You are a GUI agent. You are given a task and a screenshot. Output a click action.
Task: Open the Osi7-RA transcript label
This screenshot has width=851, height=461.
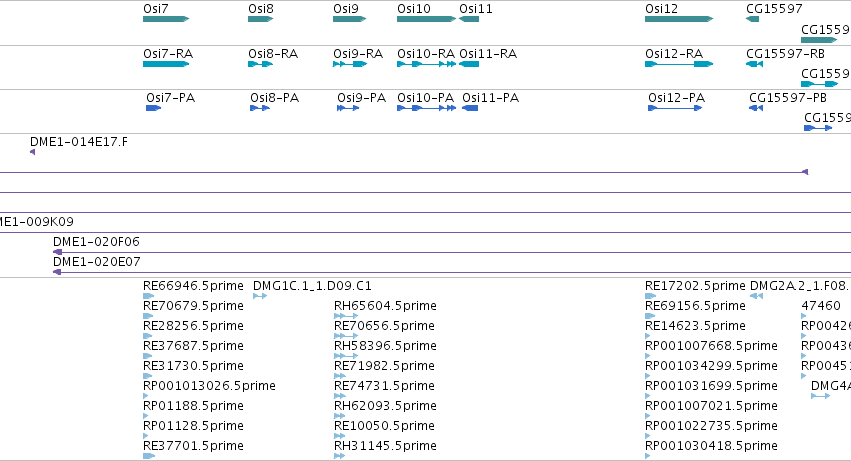point(168,54)
